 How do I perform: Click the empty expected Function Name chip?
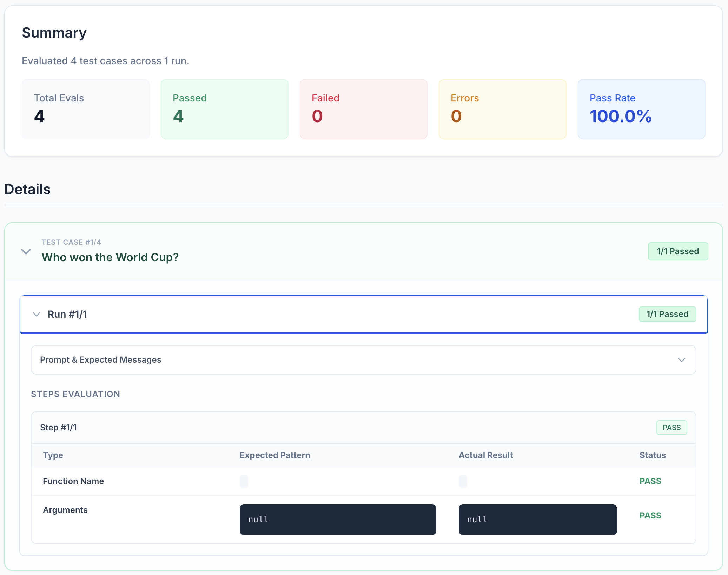coord(244,481)
